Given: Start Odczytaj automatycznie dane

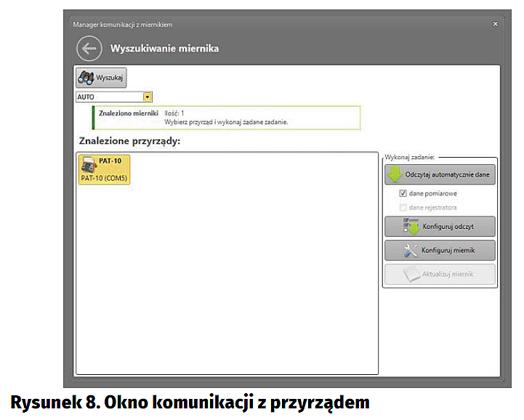Looking at the screenshot, I should [440, 175].
